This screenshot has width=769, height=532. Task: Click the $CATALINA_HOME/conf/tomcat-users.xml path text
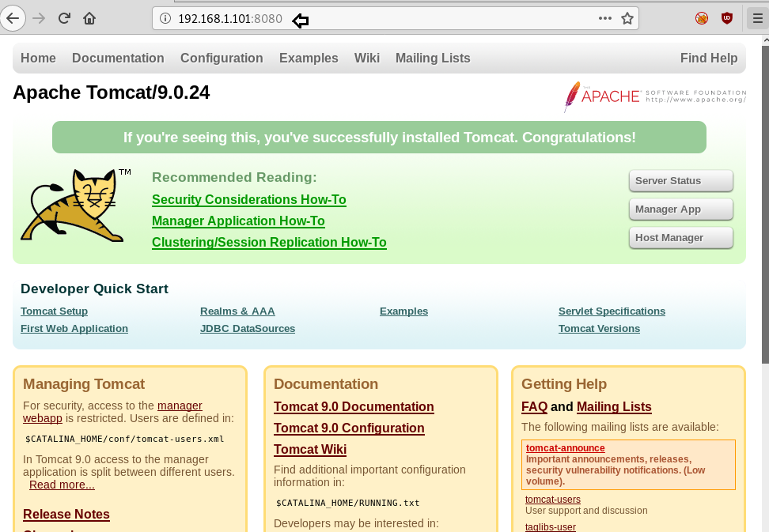[x=124, y=439]
